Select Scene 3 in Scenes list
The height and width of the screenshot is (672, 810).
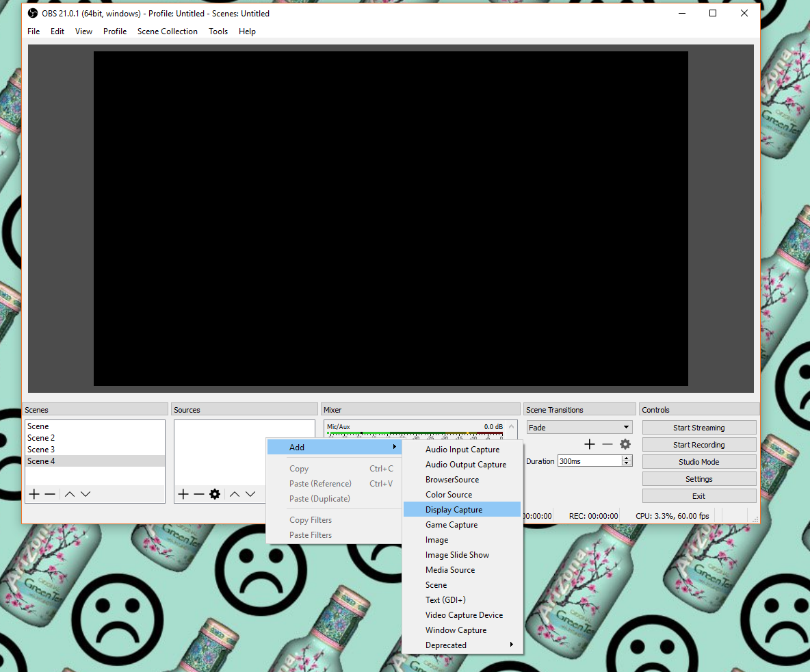[x=95, y=450]
